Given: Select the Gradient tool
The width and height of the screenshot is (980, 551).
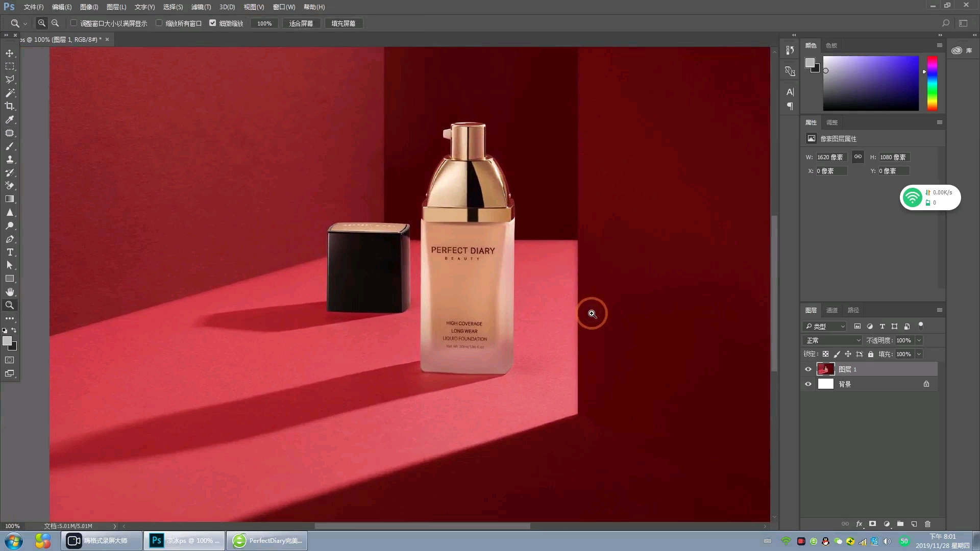Looking at the screenshot, I should coord(10,199).
